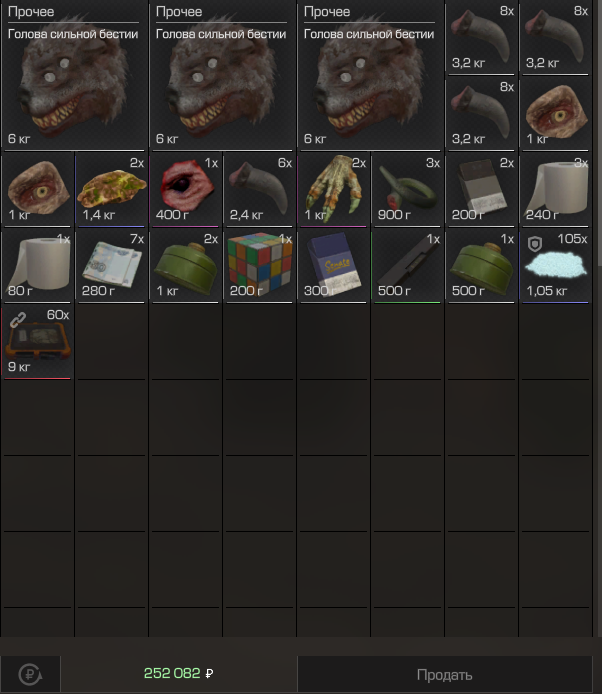This screenshot has width=602, height=694.
Task: Click the ruble currency refresh icon
Action: [30, 675]
